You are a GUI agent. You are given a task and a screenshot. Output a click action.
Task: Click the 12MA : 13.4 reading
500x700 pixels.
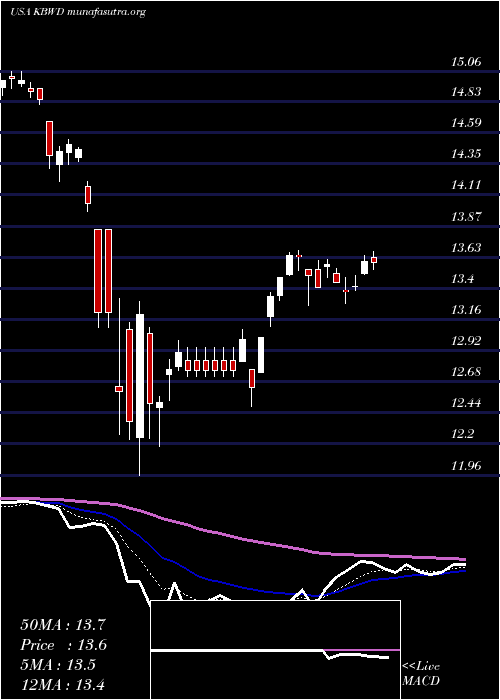[62, 684]
